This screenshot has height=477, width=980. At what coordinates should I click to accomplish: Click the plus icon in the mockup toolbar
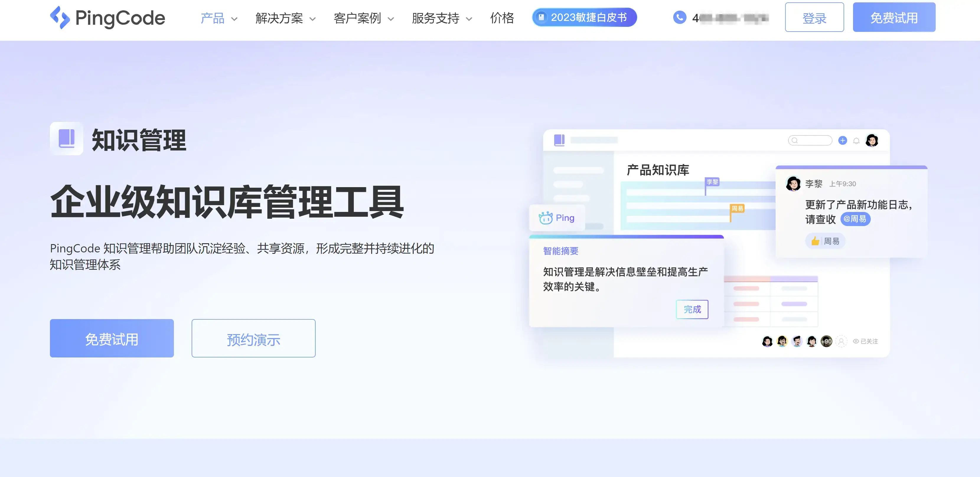[843, 141]
